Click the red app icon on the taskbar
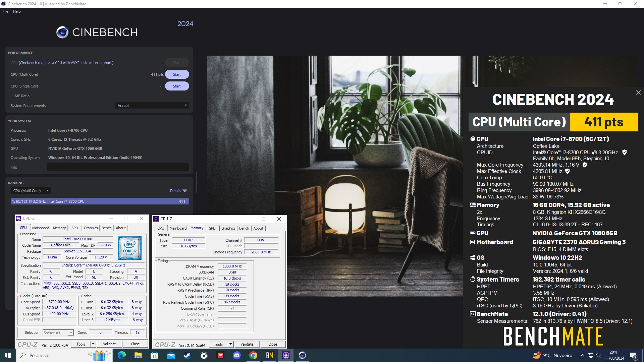This screenshot has height=362, width=644. tap(220, 355)
